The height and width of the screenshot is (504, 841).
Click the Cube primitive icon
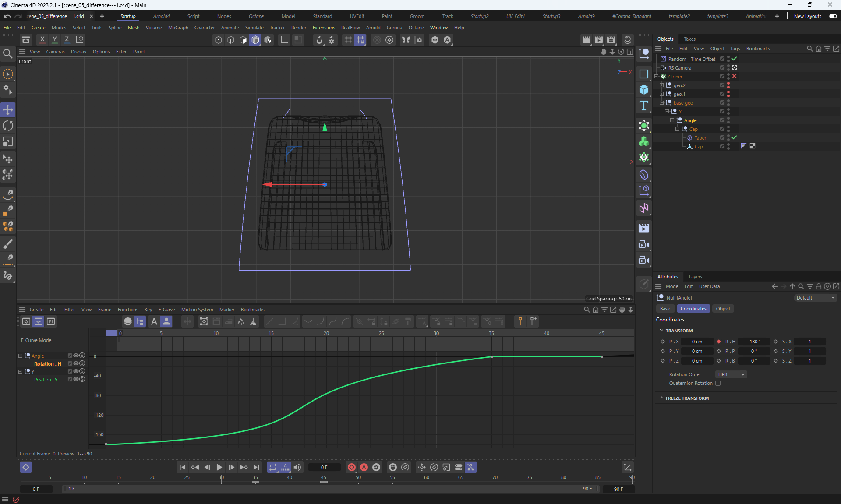pos(643,90)
